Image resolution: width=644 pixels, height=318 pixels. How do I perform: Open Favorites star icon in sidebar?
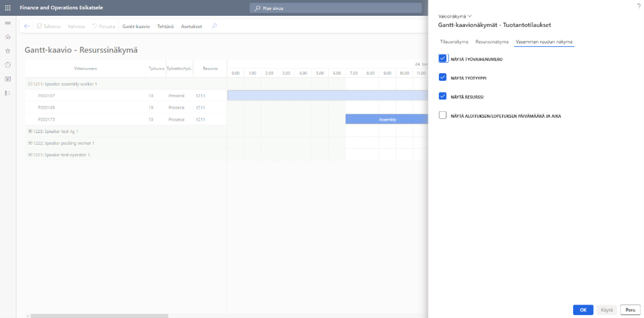pyautogui.click(x=8, y=51)
